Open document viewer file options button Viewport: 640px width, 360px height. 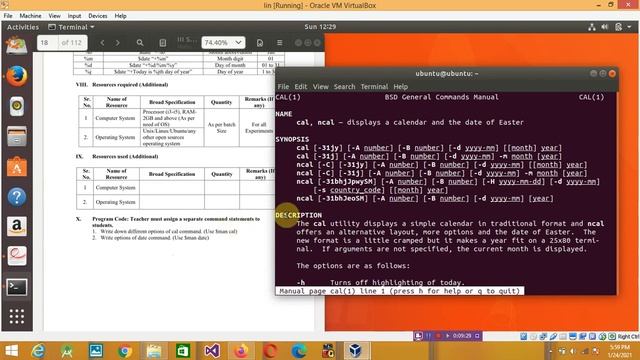[260, 42]
